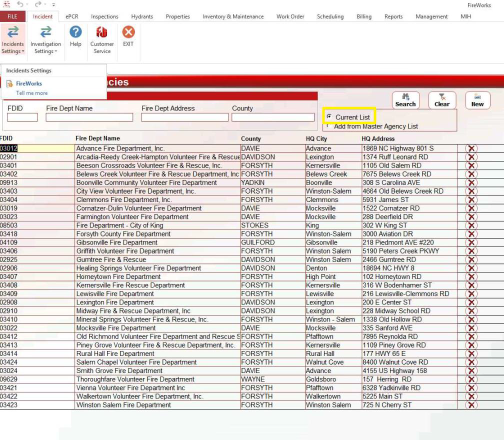This screenshot has height=440, width=504.
Task: Delete the Gibsonville Fire Department row
Action: 471,242
